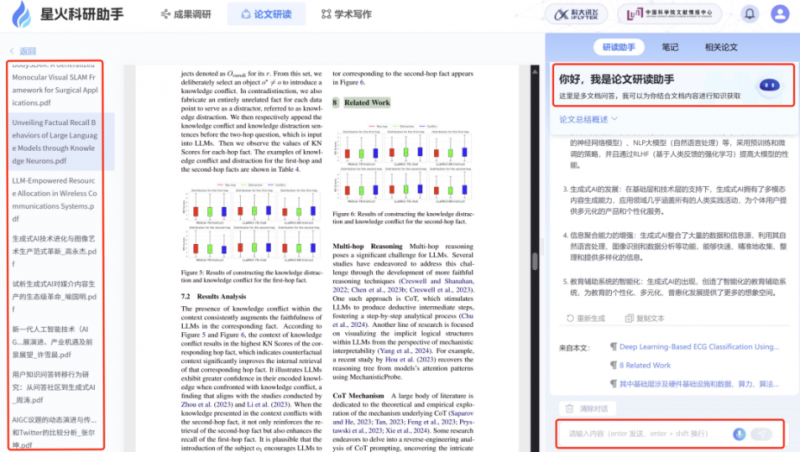This screenshot has width=800, height=452.
Task: Open AIGC议题的动态演进 pdf
Action: click(x=55, y=432)
